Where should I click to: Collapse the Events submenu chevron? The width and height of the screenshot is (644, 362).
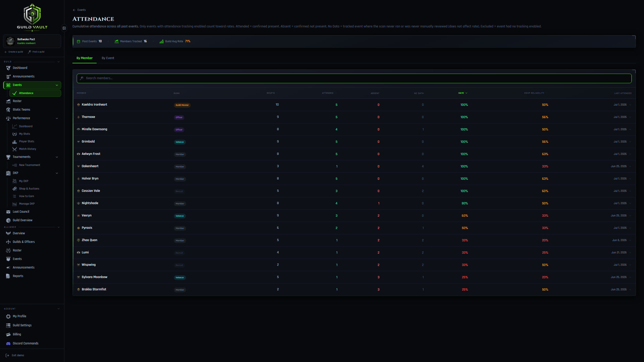click(x=57, y=85)
